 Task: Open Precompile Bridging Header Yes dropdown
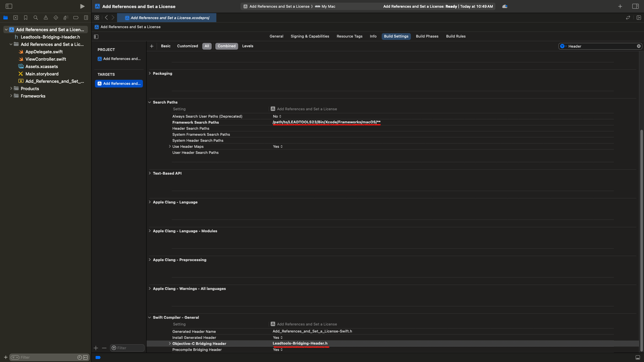coord(278,350)
